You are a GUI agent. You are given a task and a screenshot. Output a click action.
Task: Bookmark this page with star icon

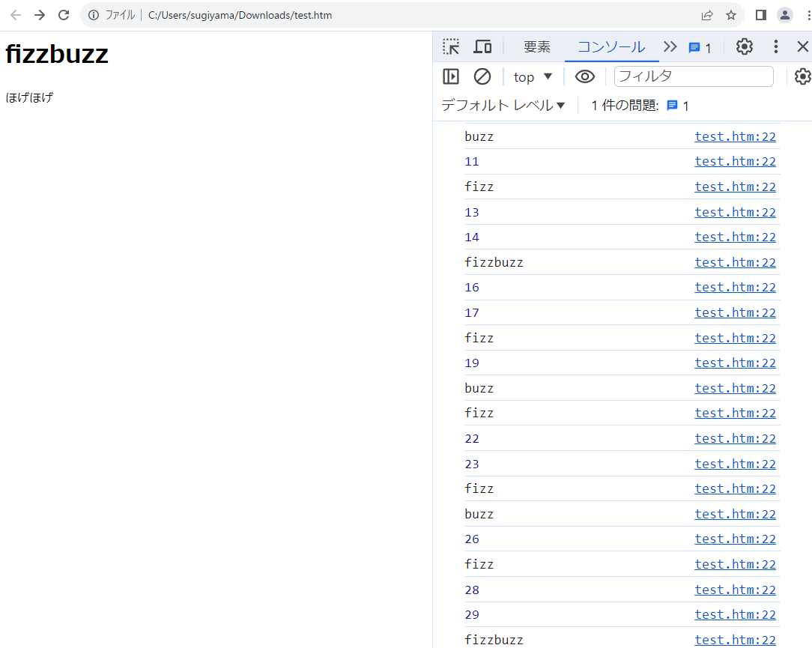[x=731, y=15]
